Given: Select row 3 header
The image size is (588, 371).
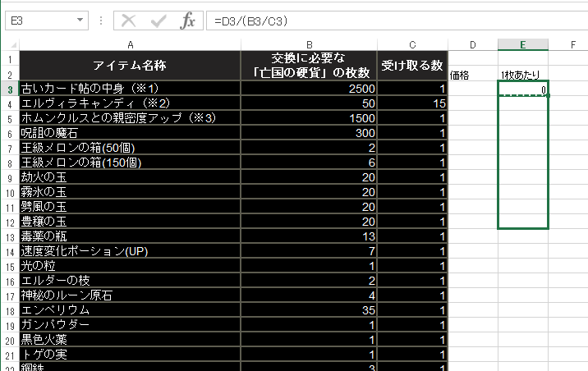Looking at the screenshot, I should click(9, 89).
